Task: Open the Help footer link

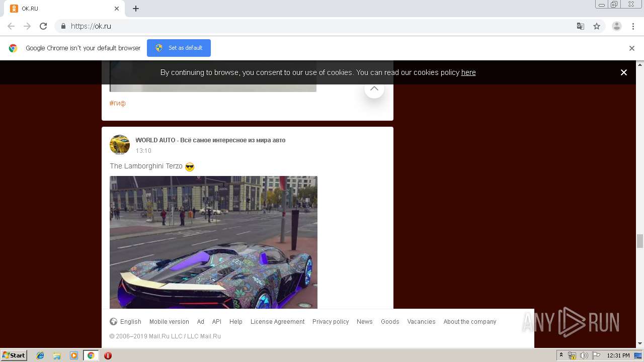Action: (x=236, y=322)
